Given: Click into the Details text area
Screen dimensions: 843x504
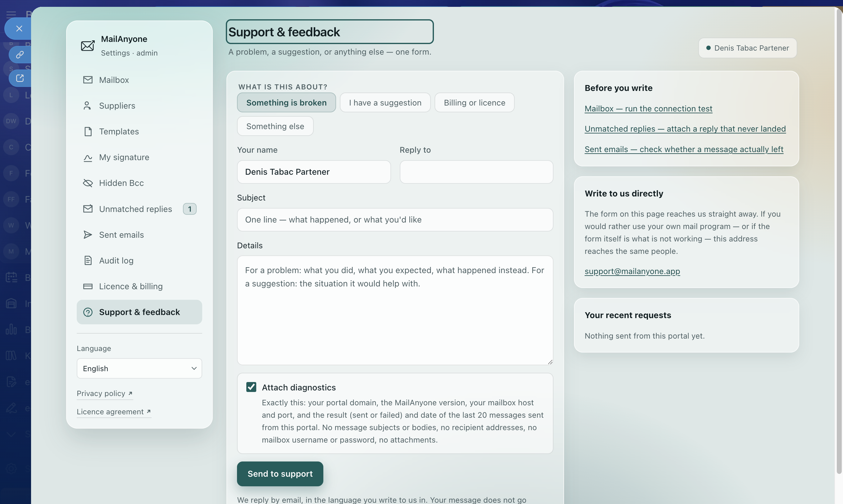Looking at the screenshot, I should (x=395, y=310).
